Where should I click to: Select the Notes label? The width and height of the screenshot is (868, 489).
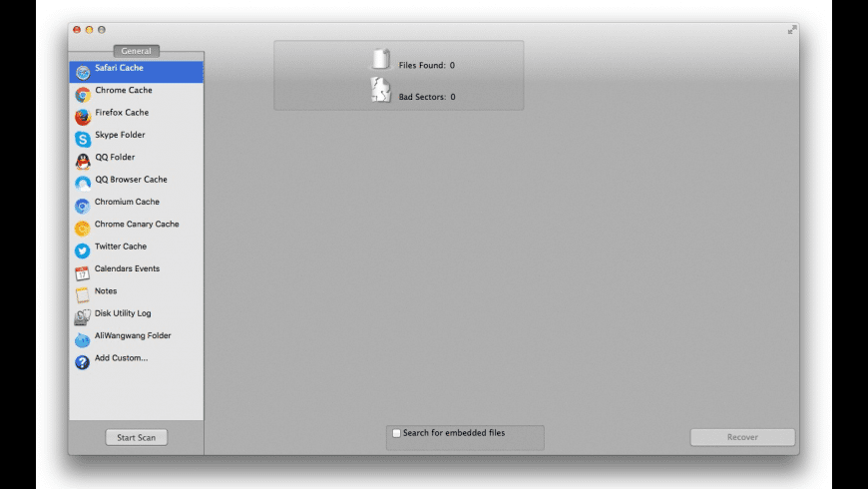[x=106, y=290]
